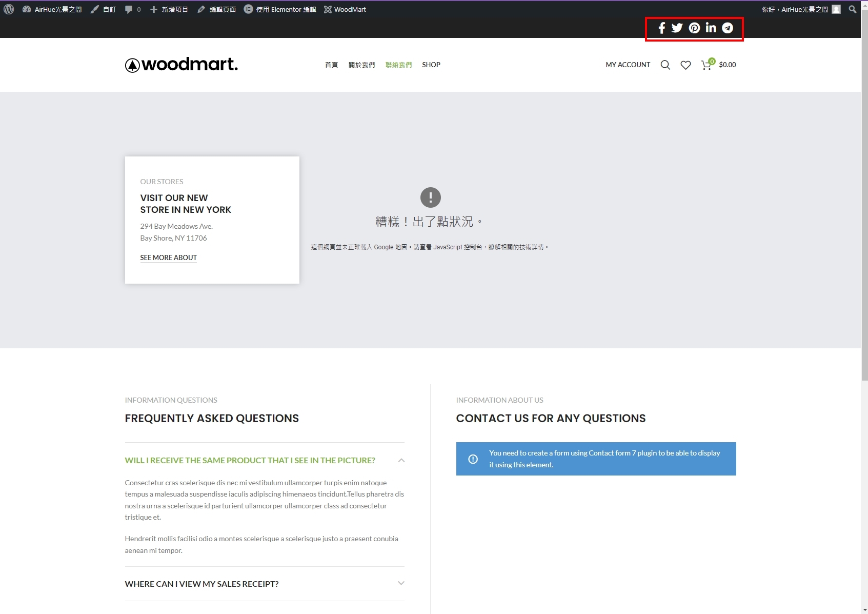Click the 'VISIT OUR NEW STORE IN NEW YORK' heading

click(186, 204)
